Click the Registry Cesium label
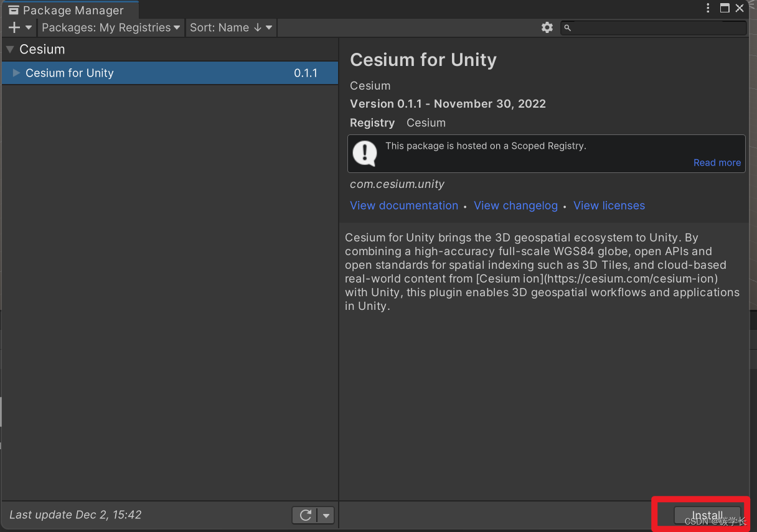The height and width of the screenshot is (532, 757). click(x=398, y=123)
